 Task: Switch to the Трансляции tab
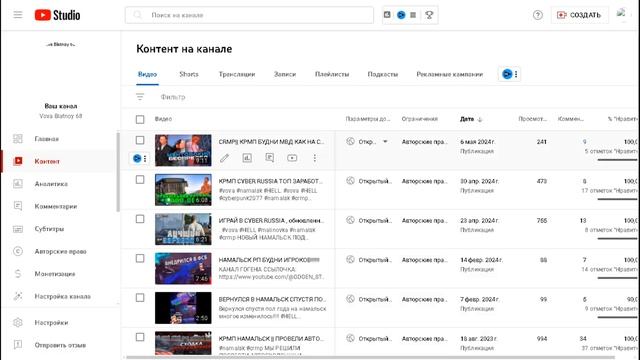click(237, 74)
